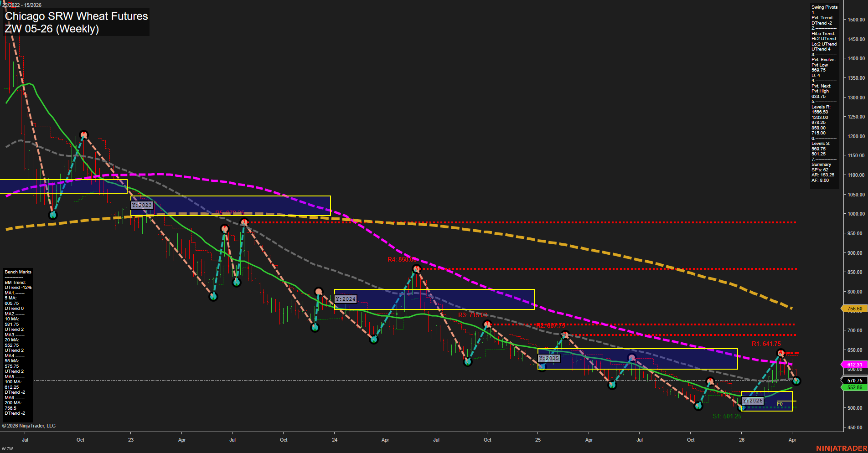Select the black 570.75 last-price marker
This screenshot has height=453, width=868.
coord(855,381)
